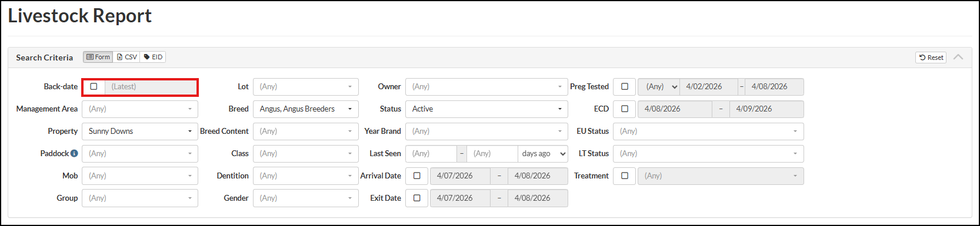Switch search criteria to Form view
980x226 pixels.
[98, 57]
